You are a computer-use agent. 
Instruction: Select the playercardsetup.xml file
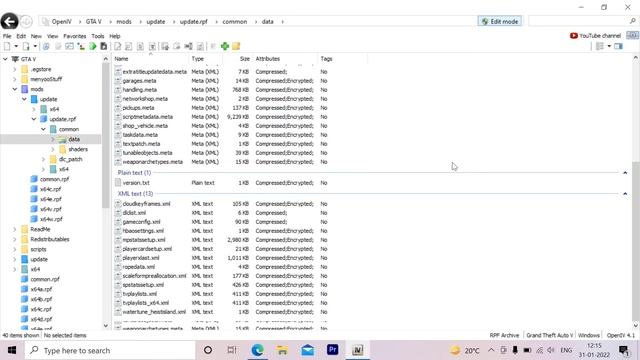pyautogui.click(x=147, y=249)
